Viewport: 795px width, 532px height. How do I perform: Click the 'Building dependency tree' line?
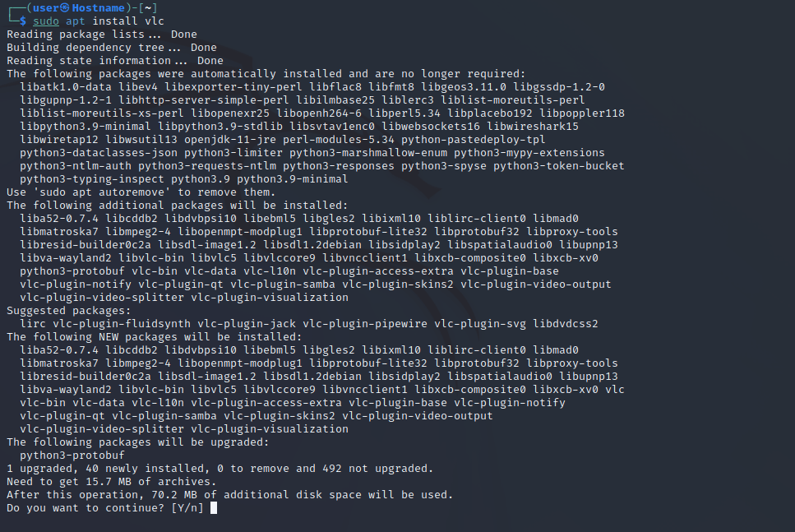pos(112,48)
